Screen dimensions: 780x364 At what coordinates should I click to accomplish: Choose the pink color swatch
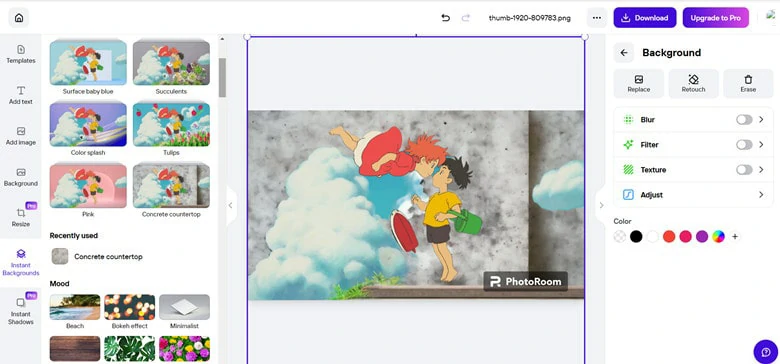click(x=685, y=237)
